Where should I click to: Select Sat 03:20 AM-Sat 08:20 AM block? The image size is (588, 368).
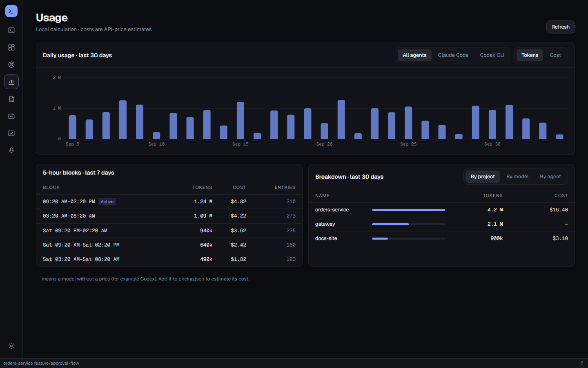pos(169,259)
